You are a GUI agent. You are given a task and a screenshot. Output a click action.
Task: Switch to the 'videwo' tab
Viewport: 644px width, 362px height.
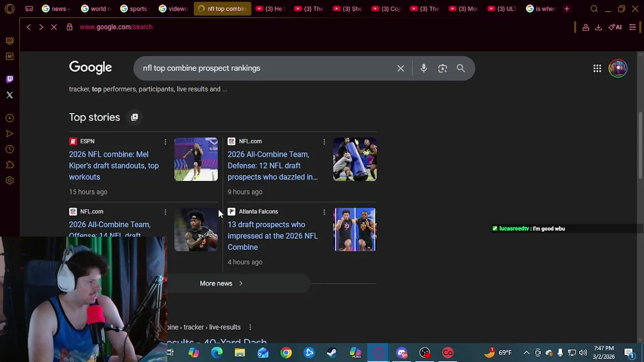(174, 9)
